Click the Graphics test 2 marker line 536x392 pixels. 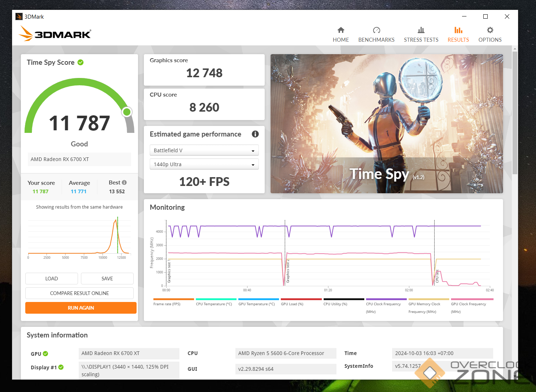285,253
